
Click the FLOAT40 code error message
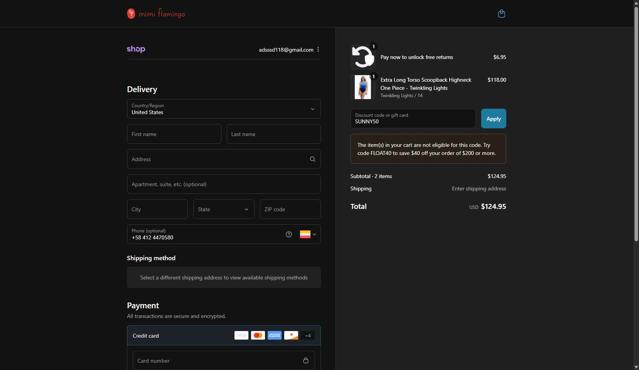tap(428, 149)
